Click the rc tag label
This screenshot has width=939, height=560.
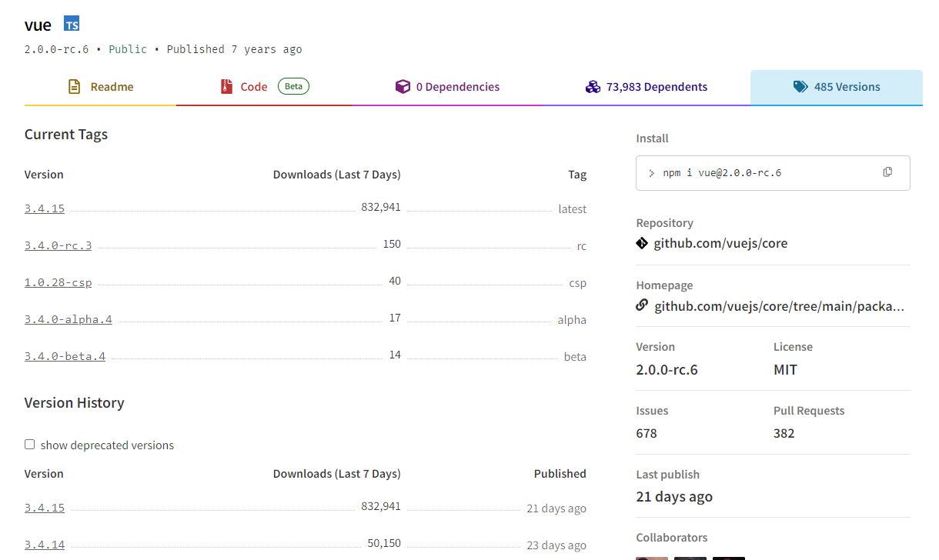click(x=581, y=246)
